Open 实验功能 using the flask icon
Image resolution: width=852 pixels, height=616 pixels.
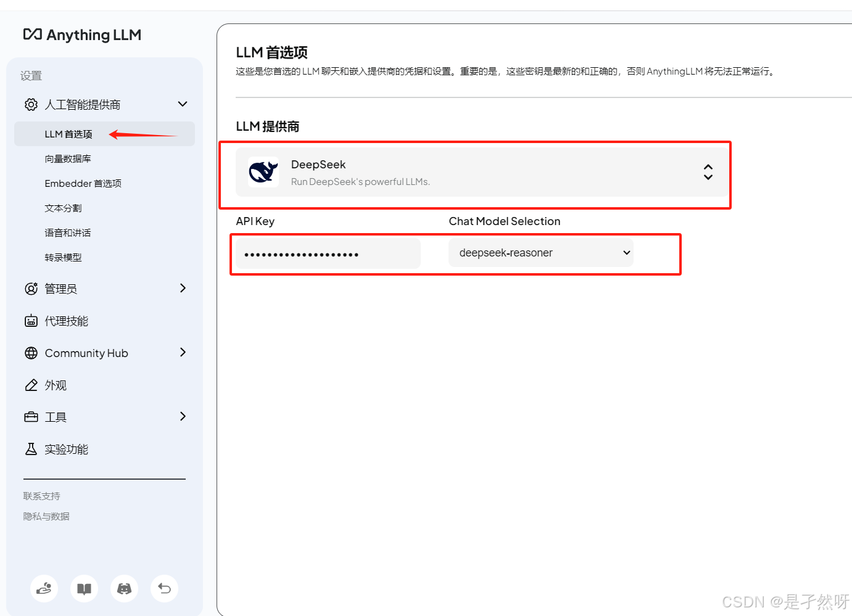tap(31, 449)
